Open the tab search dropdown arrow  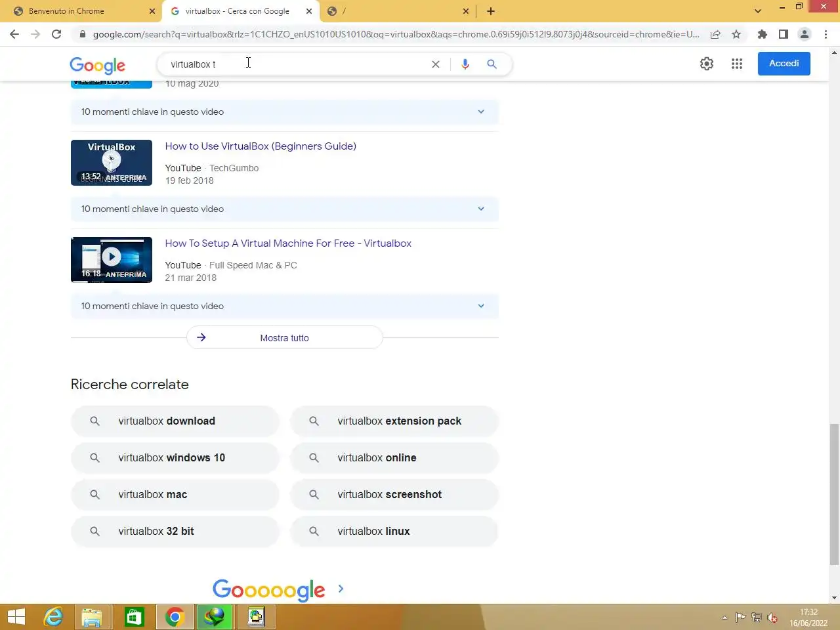[x=758, y=11]
